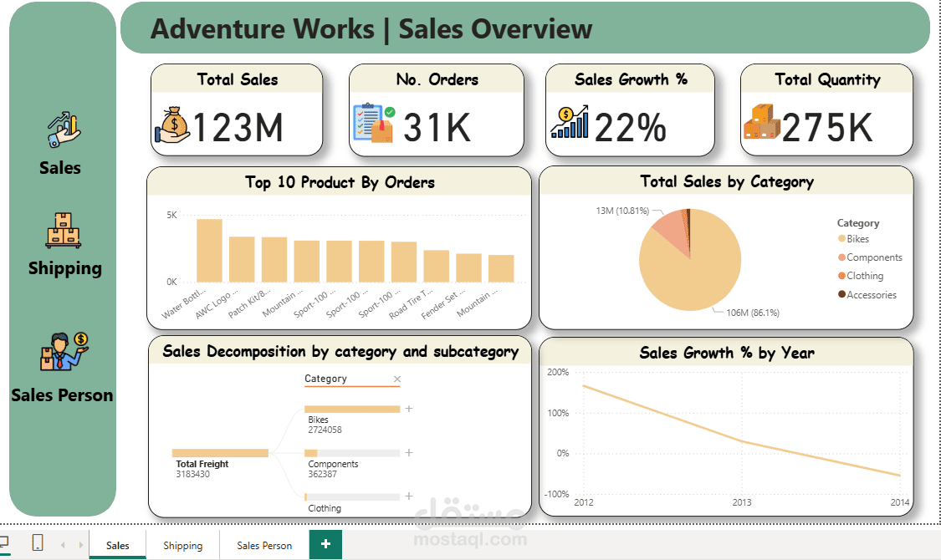This screenshot has width=941, height=560.
Task: Click the AWC Logo bar in Top 10 chart
Action: click(242, 259)
